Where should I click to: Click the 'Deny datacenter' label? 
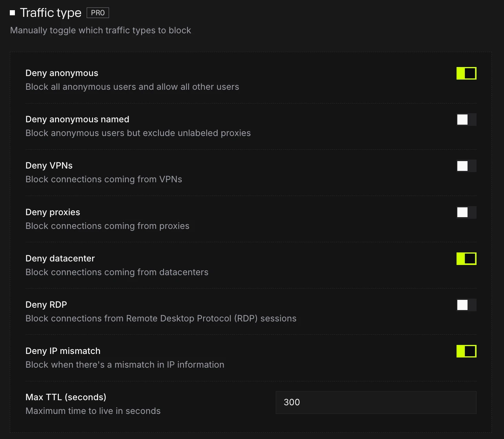pos(60,259)
